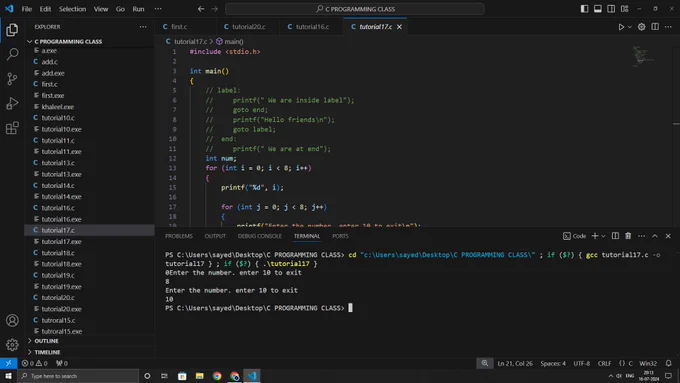Screen dimensions: 680x383
Task: Select tutorial19.exe in the file explorer
Action: (61, 287)
